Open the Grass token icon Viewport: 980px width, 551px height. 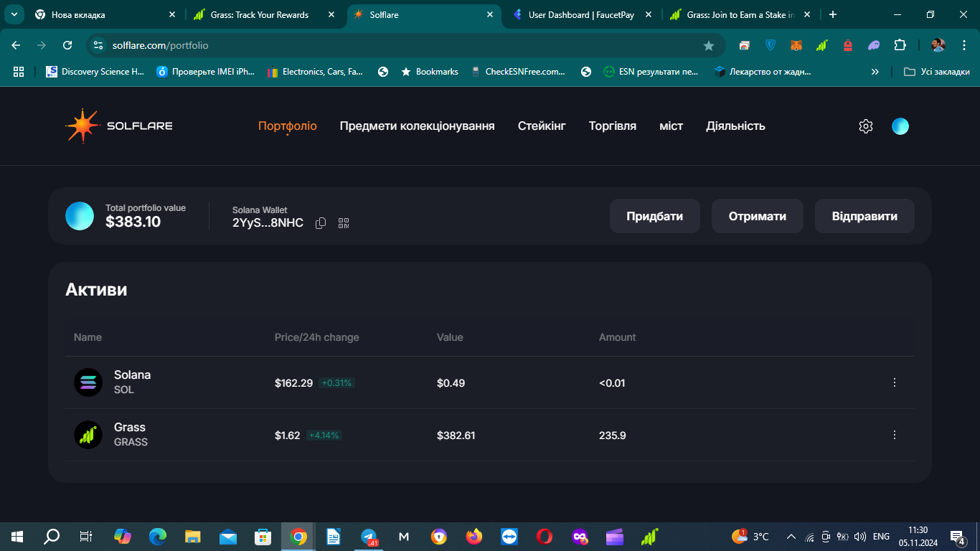pyautogui.click(x=88, y=435)
